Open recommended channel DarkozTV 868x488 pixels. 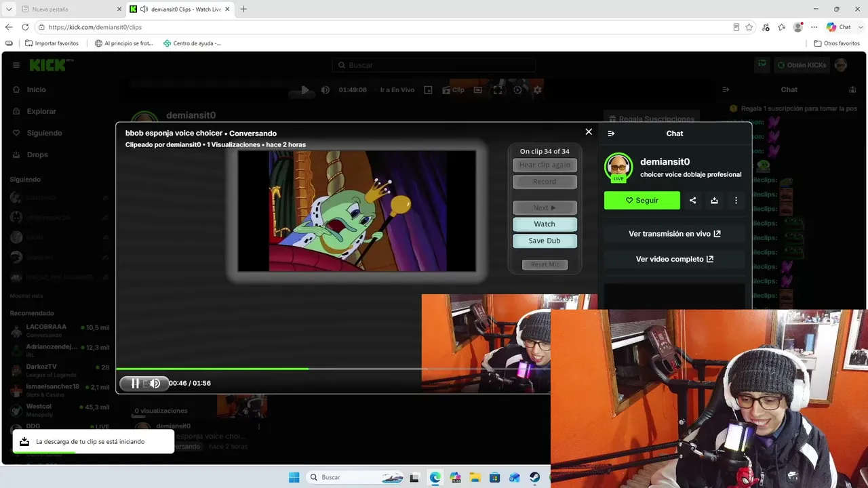[60, 370]
